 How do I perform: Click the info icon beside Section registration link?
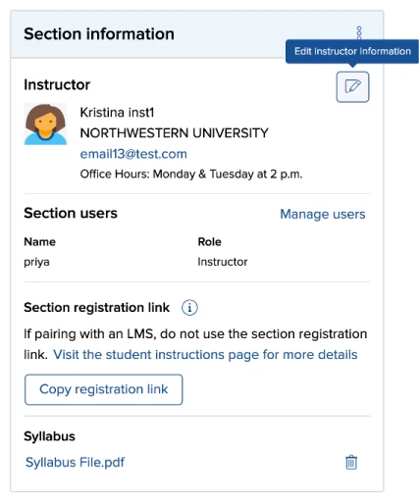[x=189, y=307]
